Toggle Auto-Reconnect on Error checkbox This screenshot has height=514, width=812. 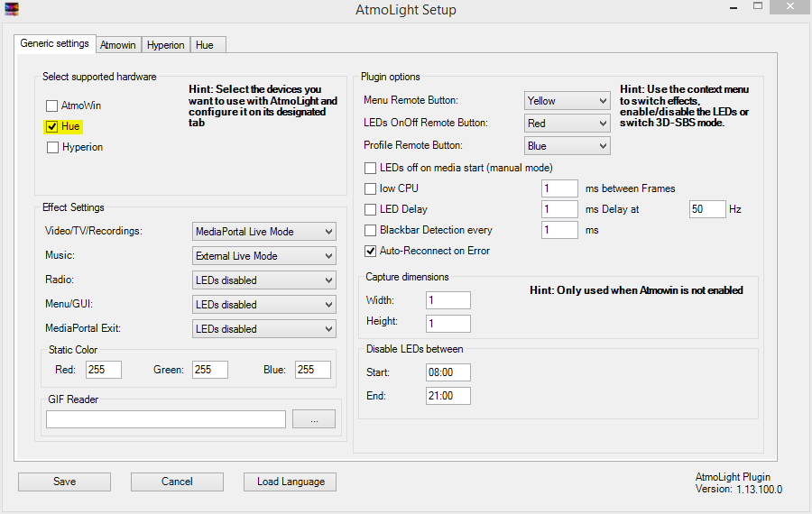coord(370,251)
